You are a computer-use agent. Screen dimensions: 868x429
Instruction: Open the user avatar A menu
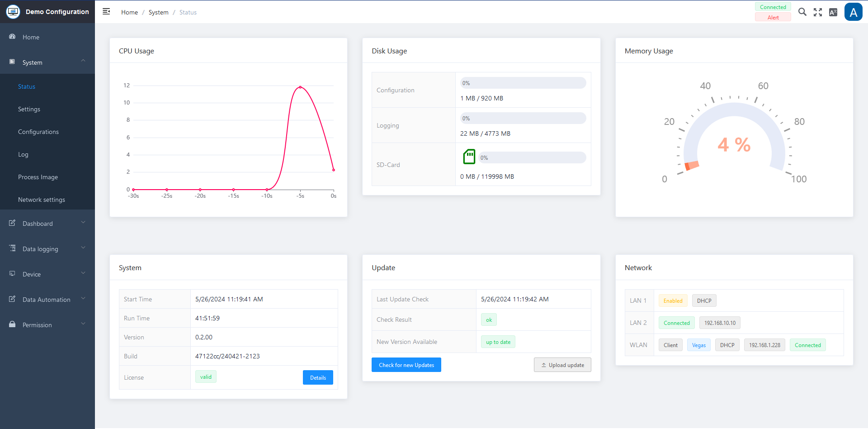click(853, 12)
